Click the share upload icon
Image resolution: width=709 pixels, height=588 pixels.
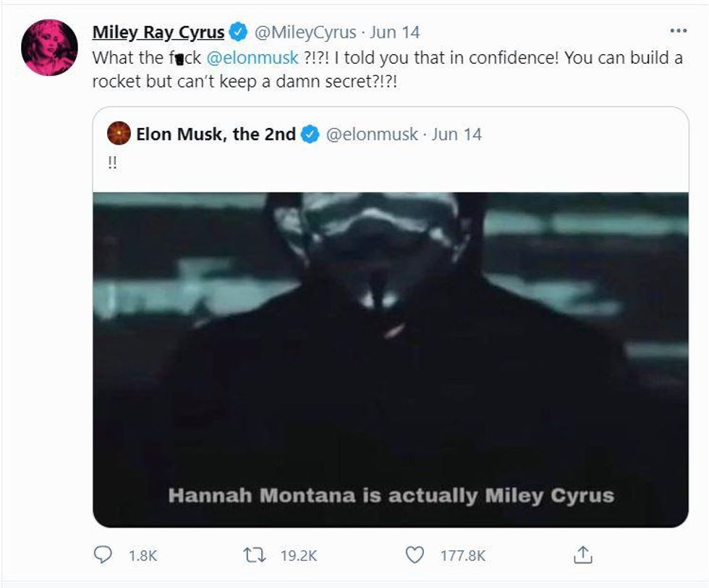(583, 555)
